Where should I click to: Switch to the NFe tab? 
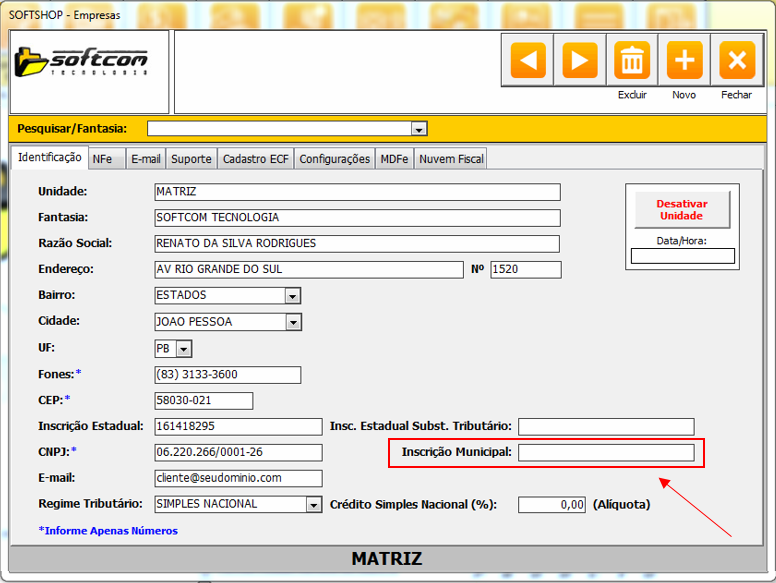point(102,159)
